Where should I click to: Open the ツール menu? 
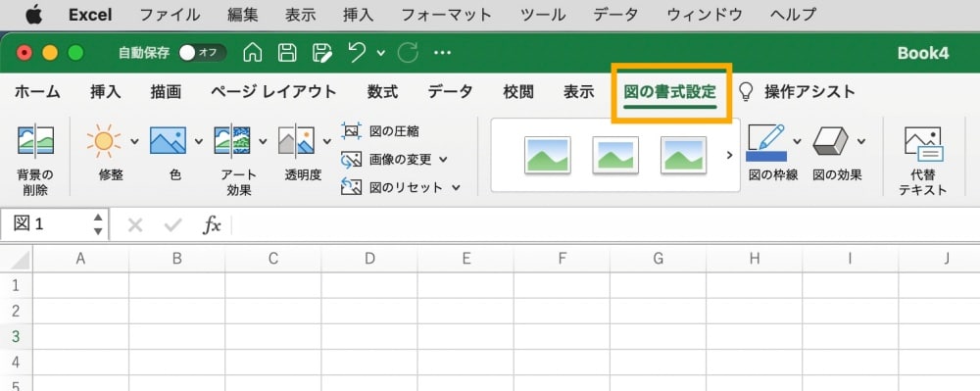[543, 15]
